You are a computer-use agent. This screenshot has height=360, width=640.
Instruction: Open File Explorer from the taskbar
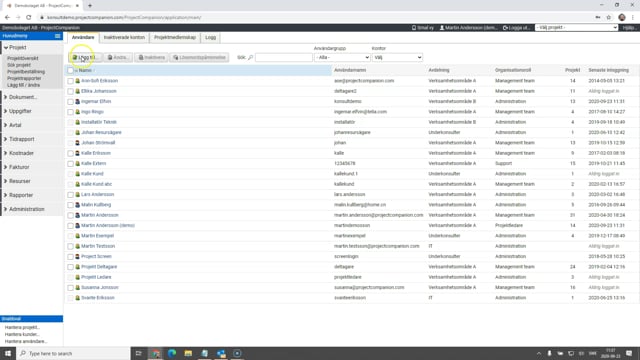pyautogui.click(x=188, y=353)
